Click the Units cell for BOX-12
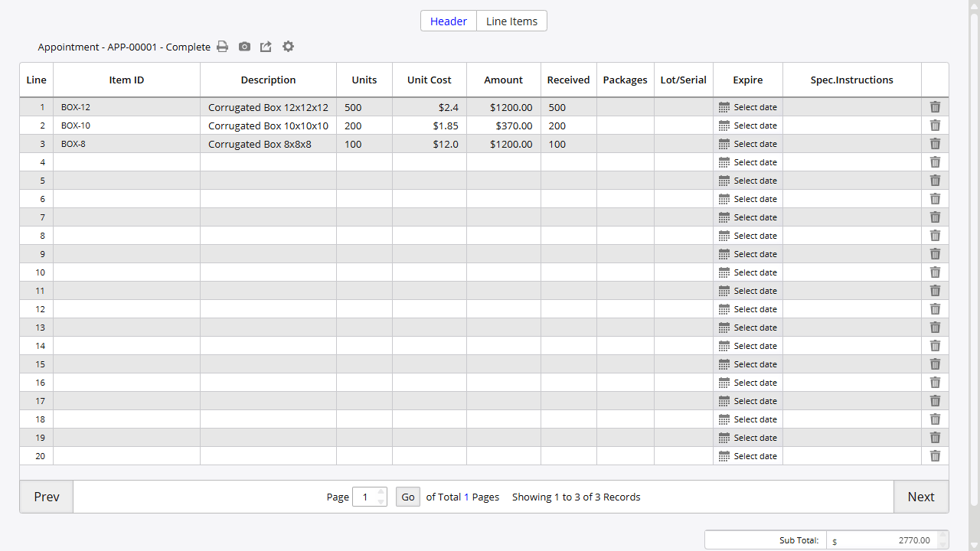The image size is (980, 551). tap(364, 107)
